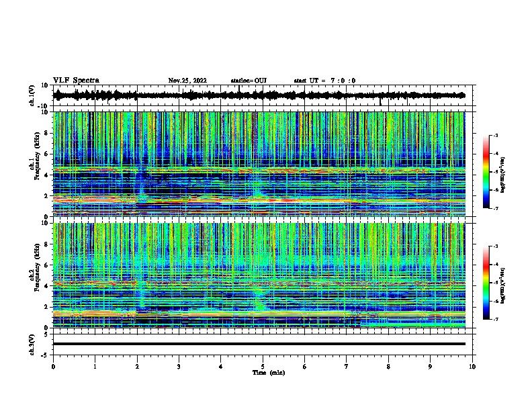This screenshot has width=532, height=411.
Task: Click time axis tick label "1"
Action: tap(95, 367)
